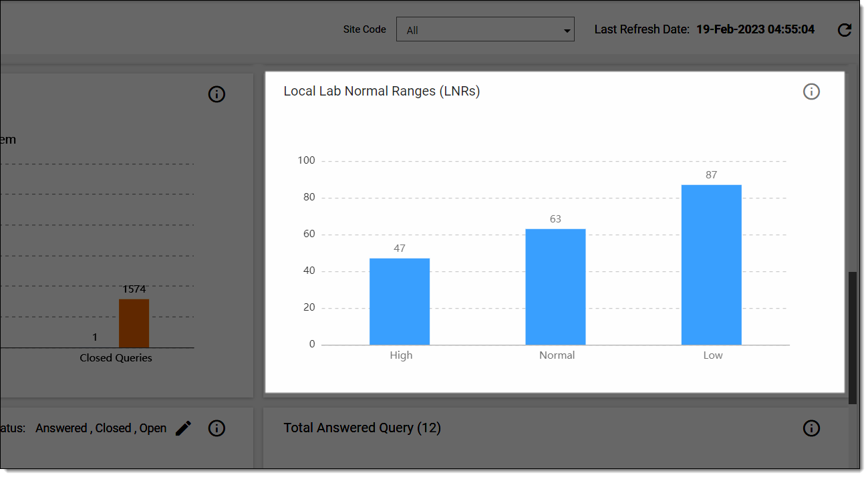The image size is (868, 477).
Task: Click the 87 value label above Low bar
Action: (712, 175)
